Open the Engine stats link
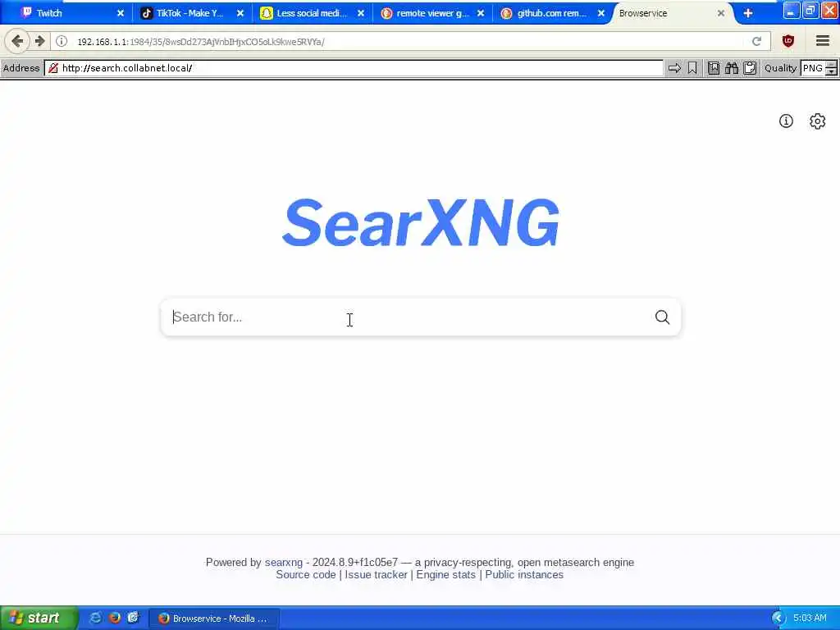Image resolution: width=840 pixels, height=630 pixels. click(445, 575)
